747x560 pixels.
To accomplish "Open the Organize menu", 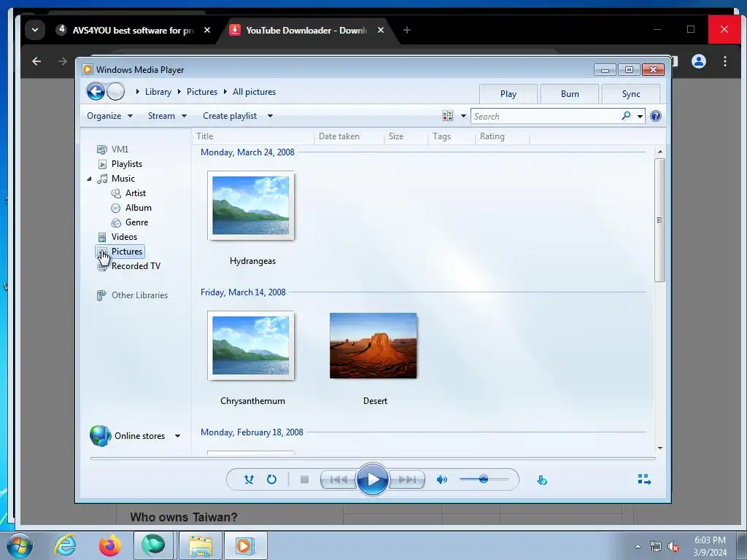I will tap(109, 116).
